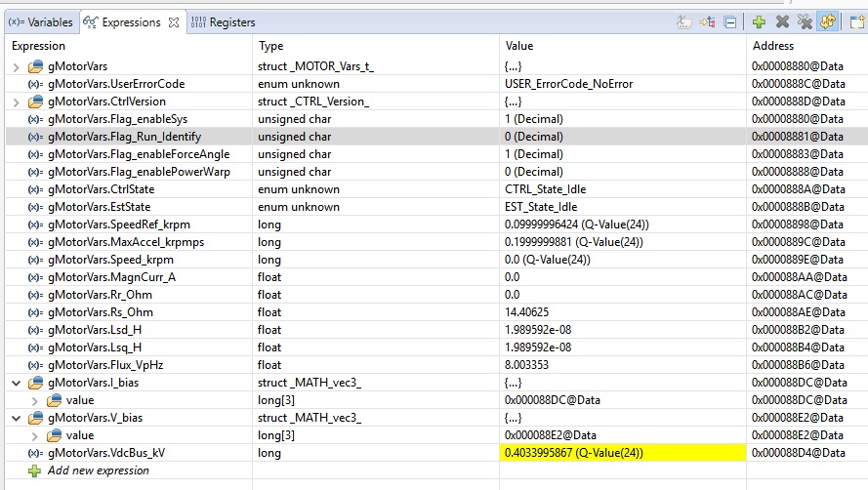Click the Value column header
Image resolution: width=868 pixels, height=490 pixels.
coord(519,46)
